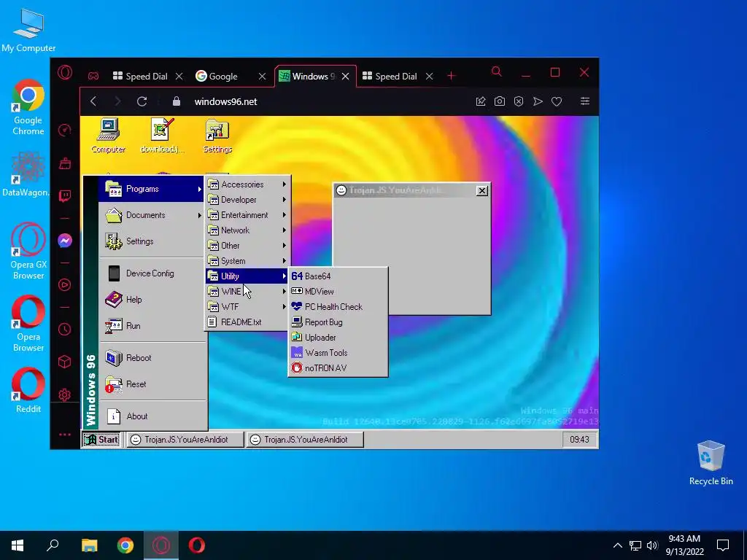The width and height of the screenshot is (747, 560).
Task: Select first Trojan.JS.YouAreAnIdiot taskbar button
Action: [185, 440]
